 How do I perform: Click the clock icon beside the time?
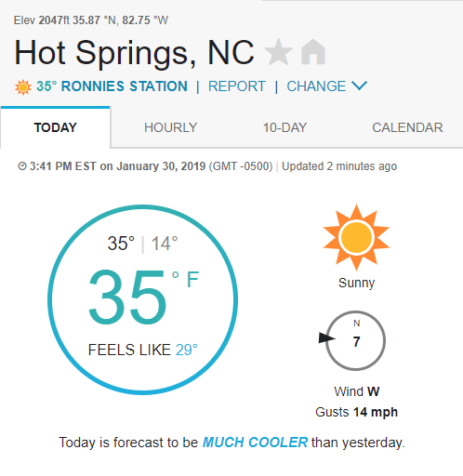click(22, 166)
